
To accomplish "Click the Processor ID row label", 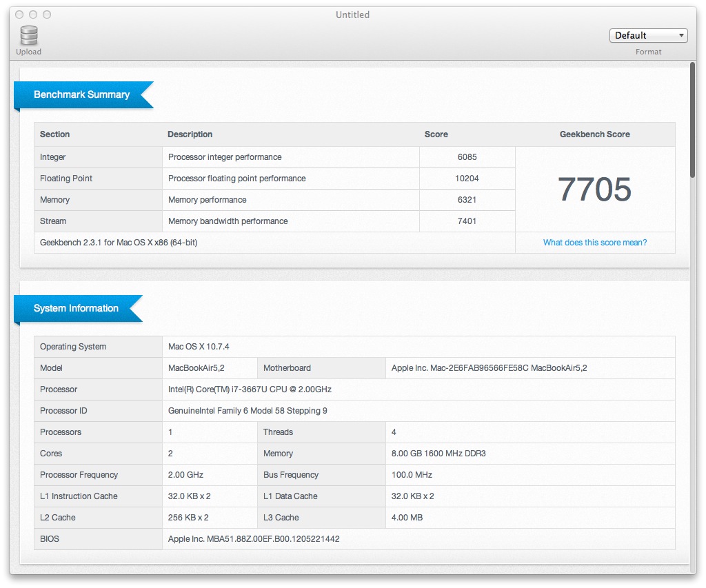I will coord(63,411).
